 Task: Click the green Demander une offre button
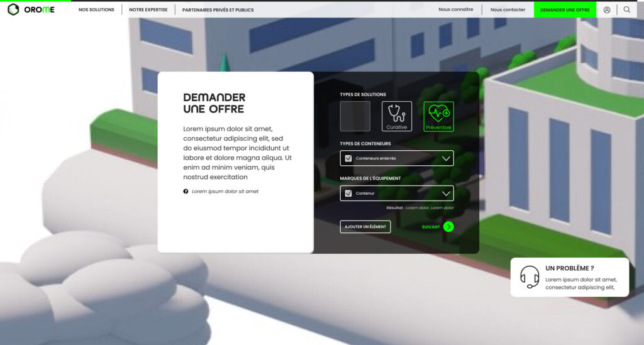tap(565, 10)
